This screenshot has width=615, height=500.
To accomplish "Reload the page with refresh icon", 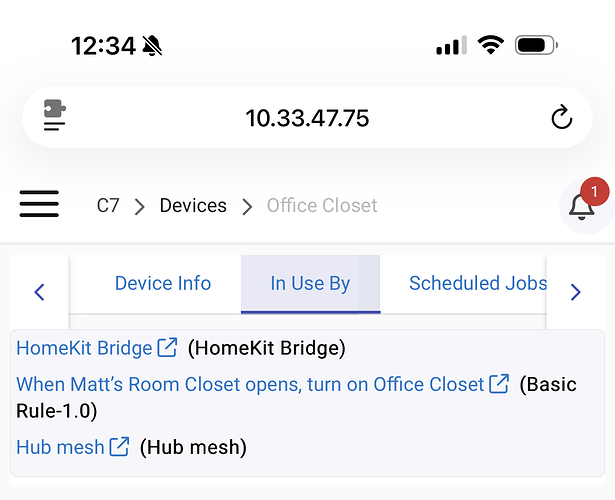I will [562, 117].
